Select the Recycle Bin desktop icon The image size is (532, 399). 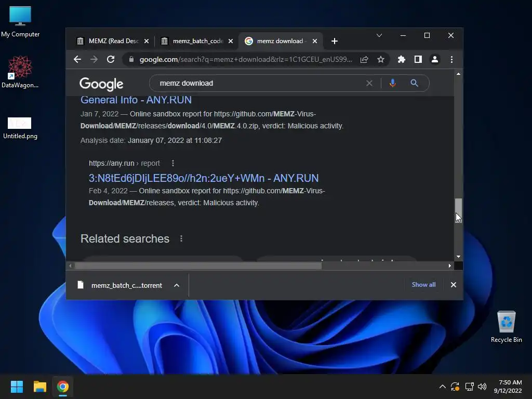point(506,326)
